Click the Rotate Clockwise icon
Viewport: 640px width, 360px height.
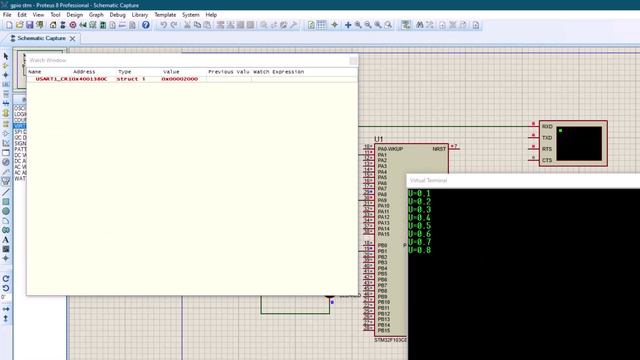6,279
